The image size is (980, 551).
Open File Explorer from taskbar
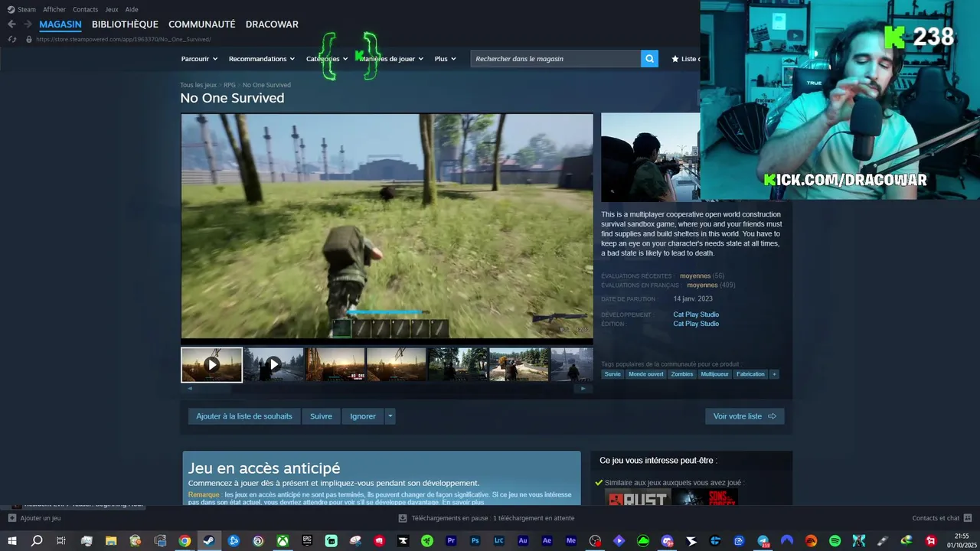click(111, 541)
